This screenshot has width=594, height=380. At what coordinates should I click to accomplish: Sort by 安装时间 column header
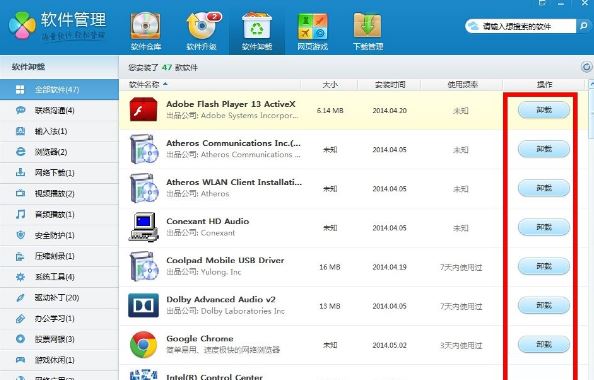[390, 84]
